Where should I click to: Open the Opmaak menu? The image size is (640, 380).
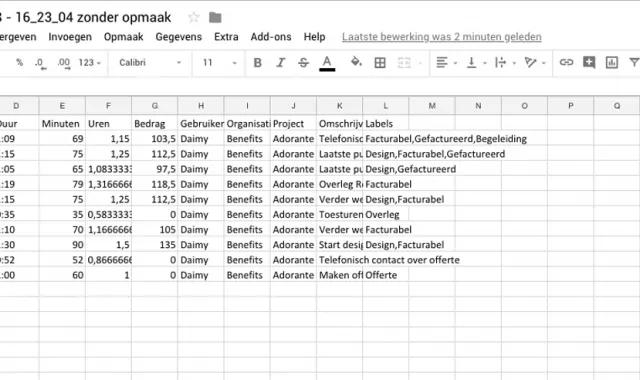coord(123,37)
